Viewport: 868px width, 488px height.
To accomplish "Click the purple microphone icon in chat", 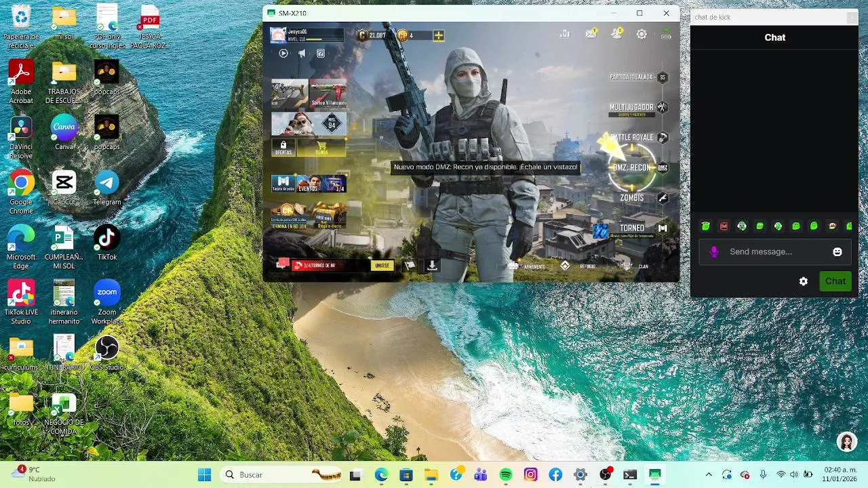I will 713,251.
